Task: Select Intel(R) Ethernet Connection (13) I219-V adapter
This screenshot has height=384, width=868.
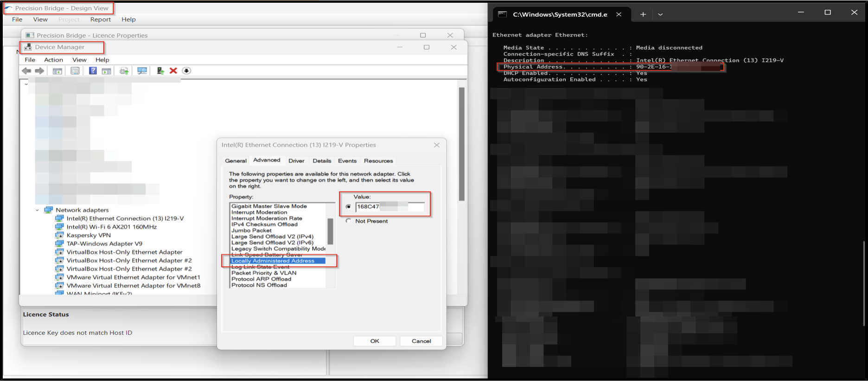Action: (125, 218)
